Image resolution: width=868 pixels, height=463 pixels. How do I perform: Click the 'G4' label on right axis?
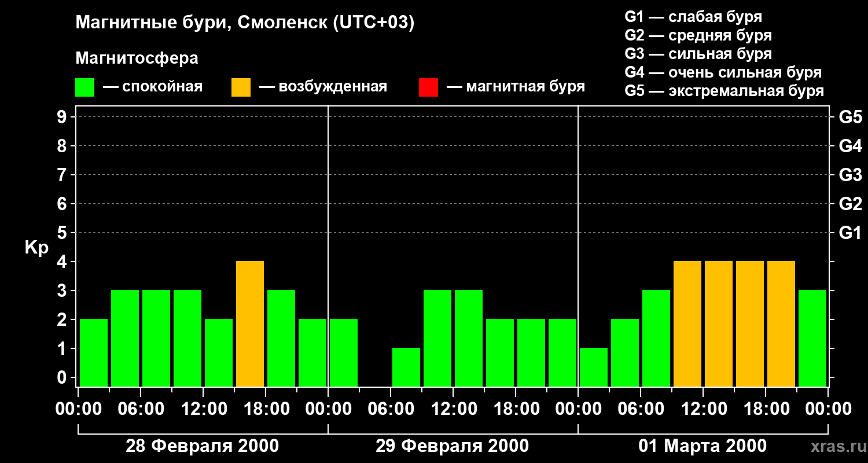(850, 146)
